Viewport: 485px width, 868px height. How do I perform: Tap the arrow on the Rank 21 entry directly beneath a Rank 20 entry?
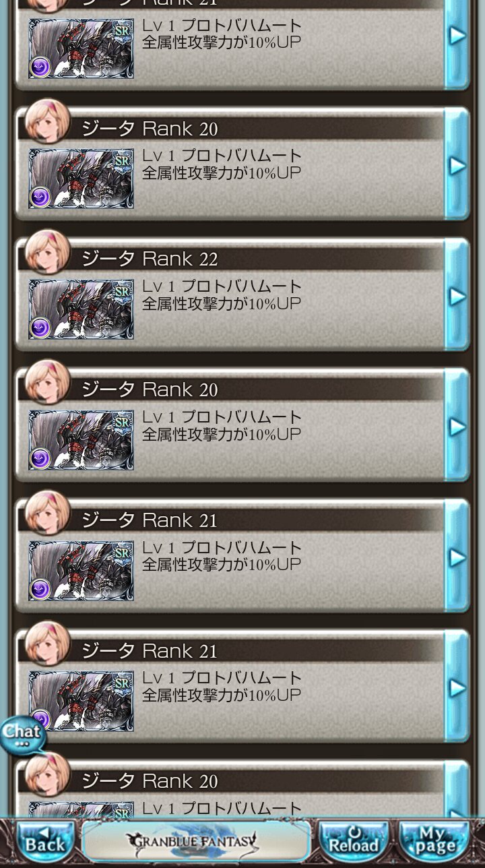click(x=457, y=557)
